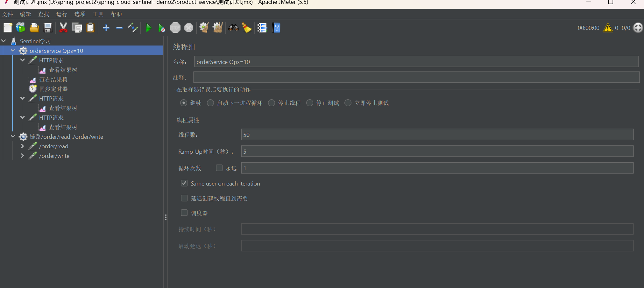Clear all results with double broom icon
This screenshot has height=288, width=644.
(x=218, y=28)
